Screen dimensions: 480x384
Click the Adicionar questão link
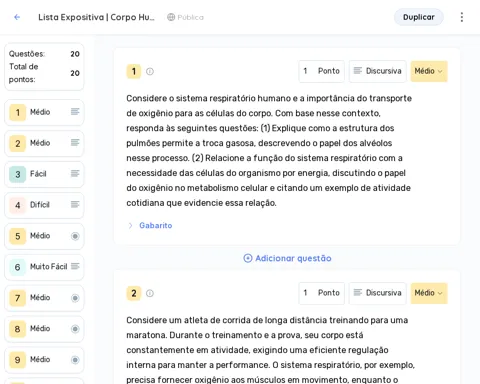[x=287, y=258]
